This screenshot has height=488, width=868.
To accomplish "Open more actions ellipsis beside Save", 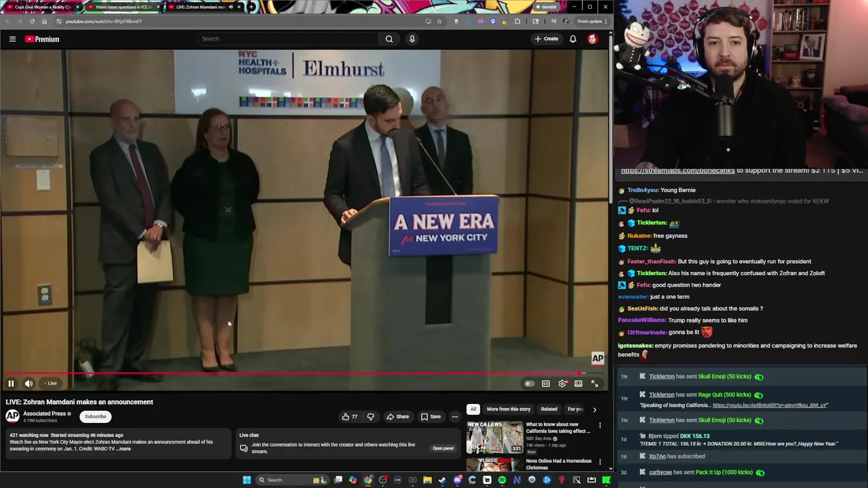I will pyautogui.click(x=455, y=417).
